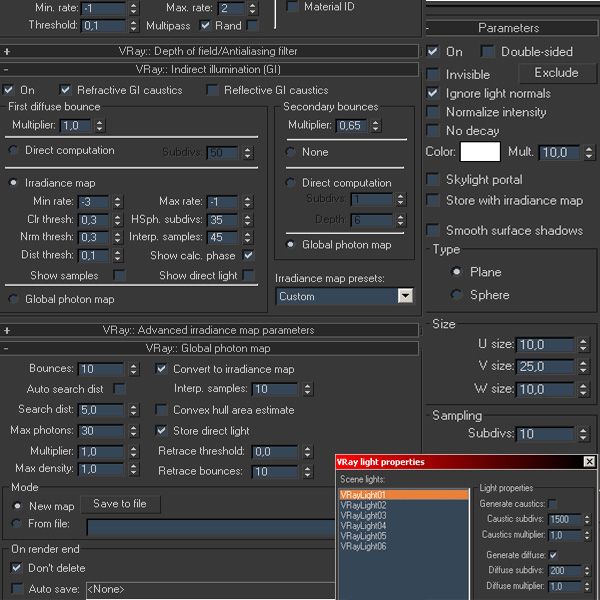Close the VRay light properties dialog
Image resolution: width=600 pixels, height=600 pixels.
point(589,461)
